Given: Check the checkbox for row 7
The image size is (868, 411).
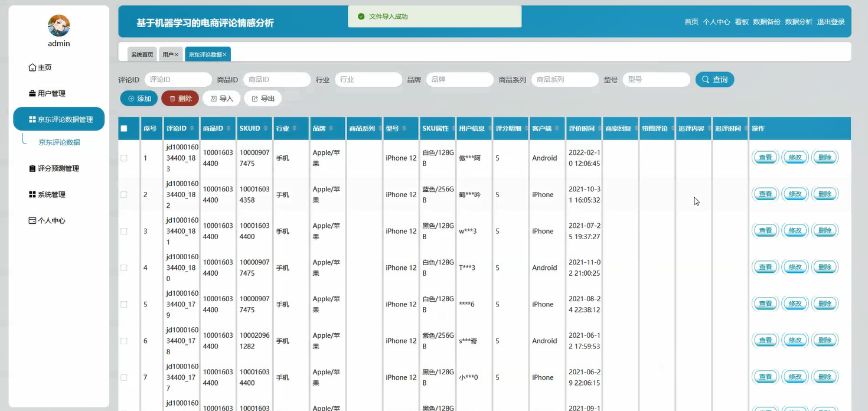Looking at the screenshot, I should click(124, 377).
